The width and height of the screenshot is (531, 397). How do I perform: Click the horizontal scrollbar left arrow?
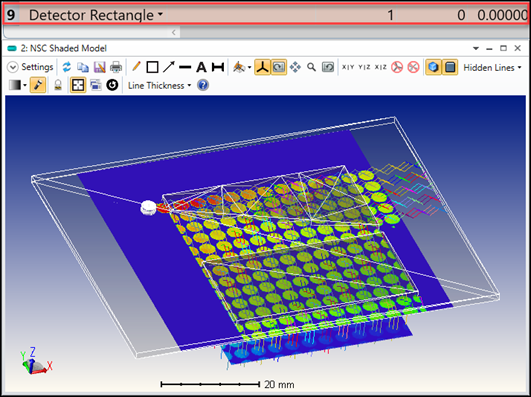174,33
